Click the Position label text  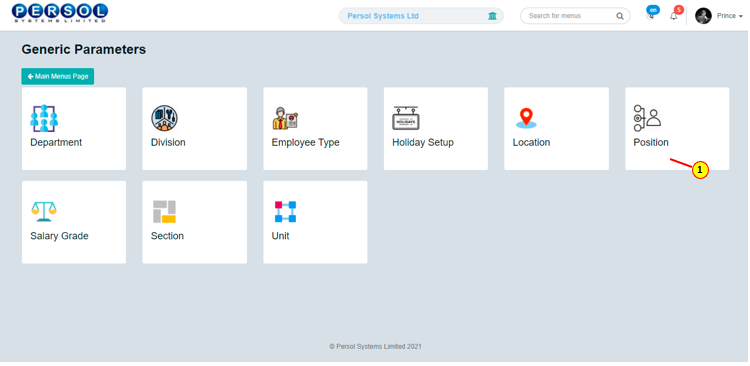pyautogui.click(x=651, y=143)
